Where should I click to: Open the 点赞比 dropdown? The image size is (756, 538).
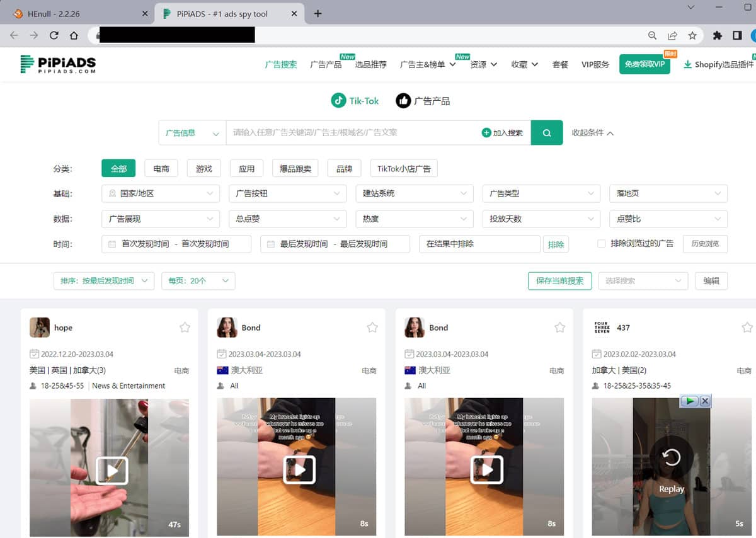tap(668, 219)
